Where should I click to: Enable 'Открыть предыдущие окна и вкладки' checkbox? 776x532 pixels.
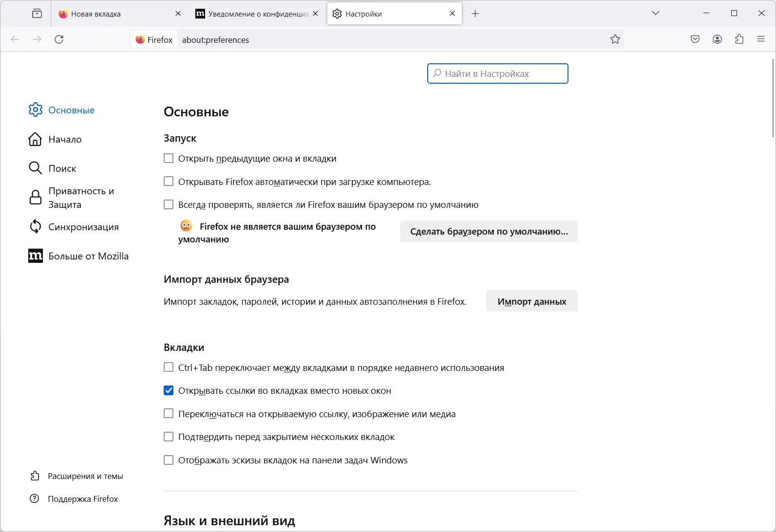(x=169, y=158)
